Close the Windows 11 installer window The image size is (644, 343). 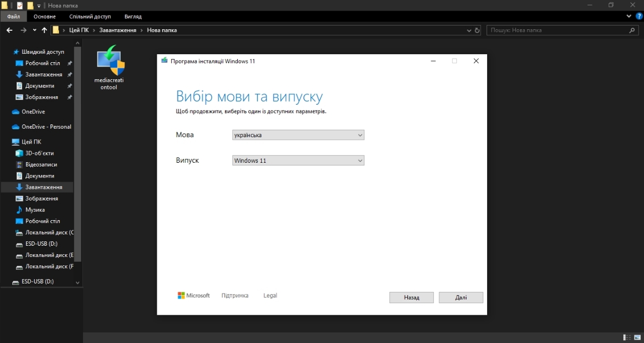tap(476, 61)
